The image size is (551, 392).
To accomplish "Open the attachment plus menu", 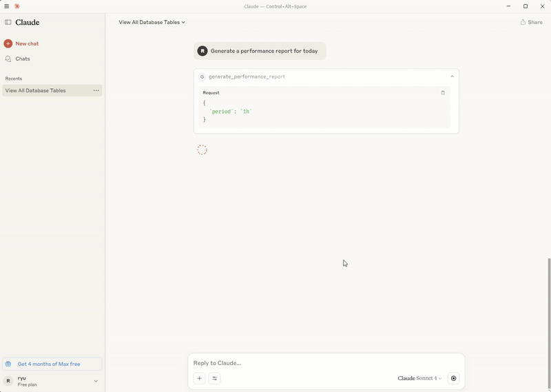I will point(199,378).
